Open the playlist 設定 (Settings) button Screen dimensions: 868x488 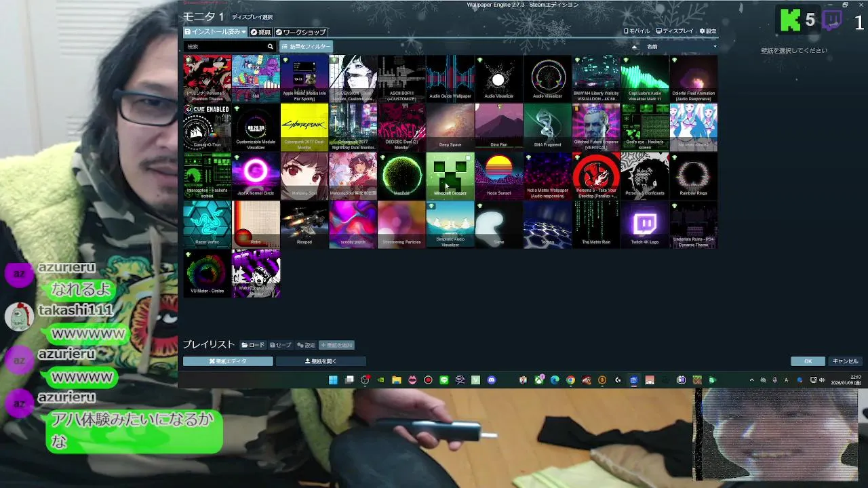point(306,345)
